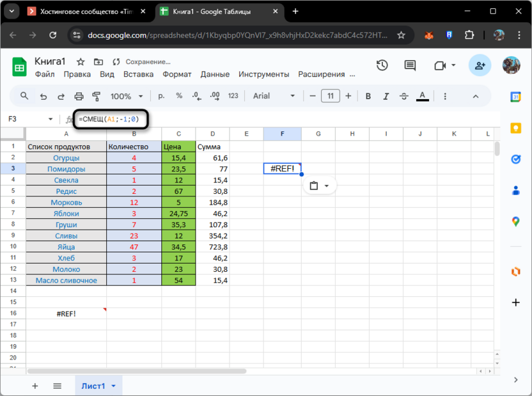This screenshot has width=532, height=396.
Task: Open Google Maps side panel
Action: 516,221
